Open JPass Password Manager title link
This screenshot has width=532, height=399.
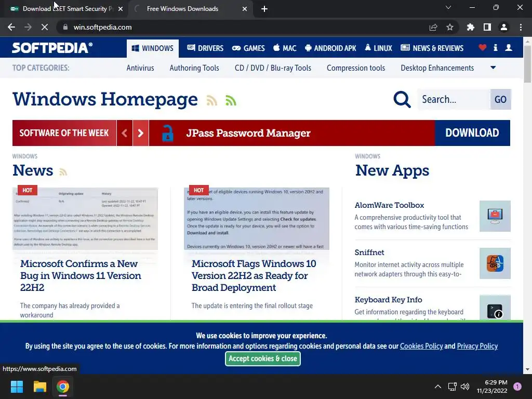click(x=248, y=133)
